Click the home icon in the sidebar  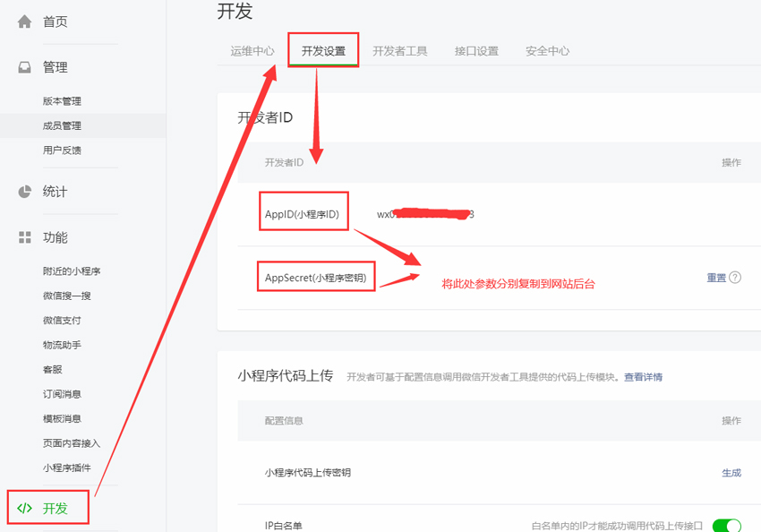point(25,21)
